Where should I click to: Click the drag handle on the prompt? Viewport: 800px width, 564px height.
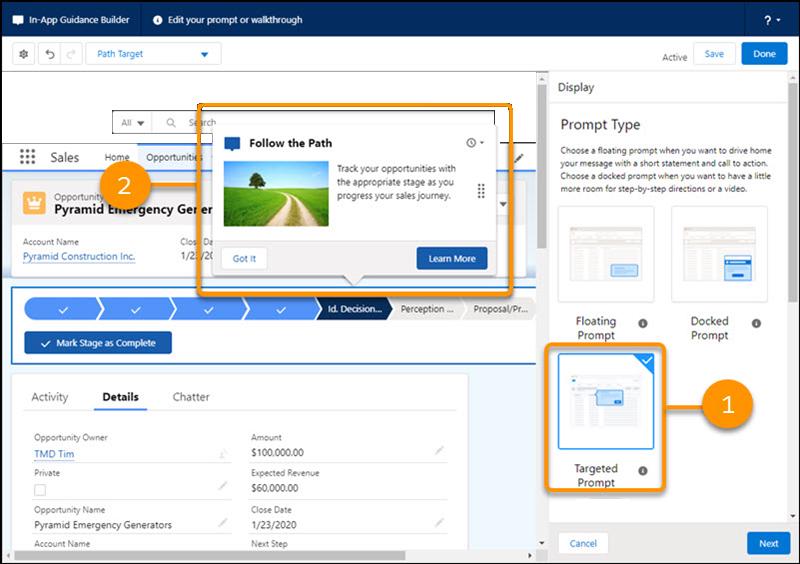pos(481,191)
